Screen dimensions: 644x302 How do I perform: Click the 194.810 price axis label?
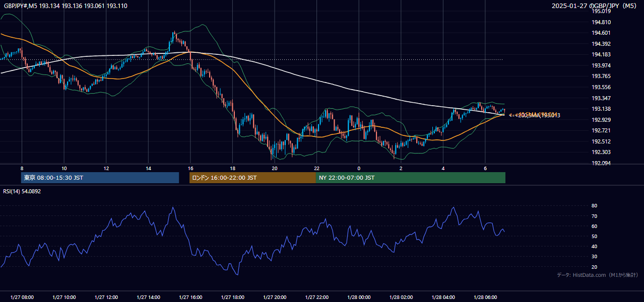(x=600, y=22)
